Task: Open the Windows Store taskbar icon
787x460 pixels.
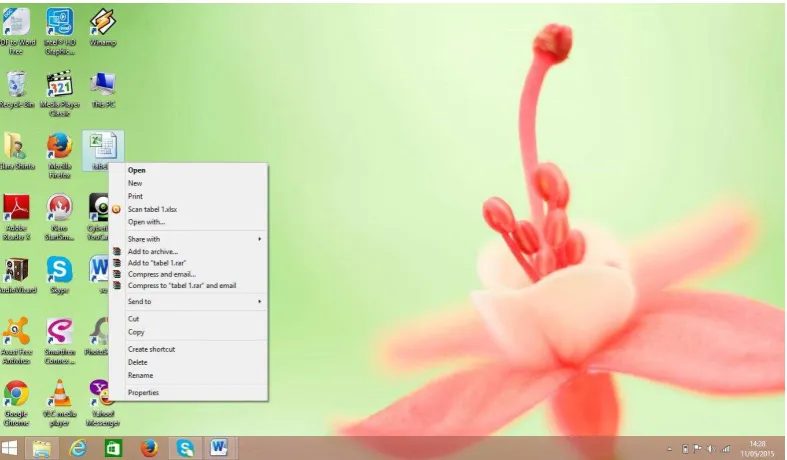Action: coord(113,448)
